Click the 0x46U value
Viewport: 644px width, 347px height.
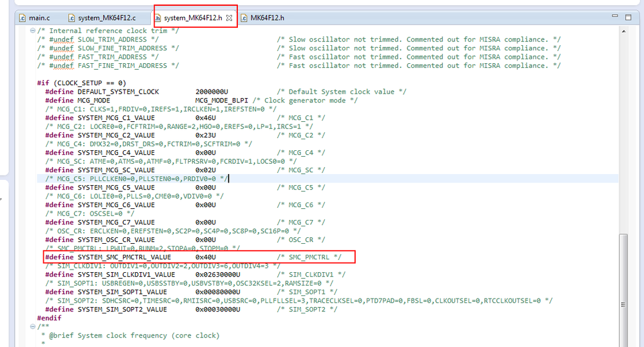206,117
